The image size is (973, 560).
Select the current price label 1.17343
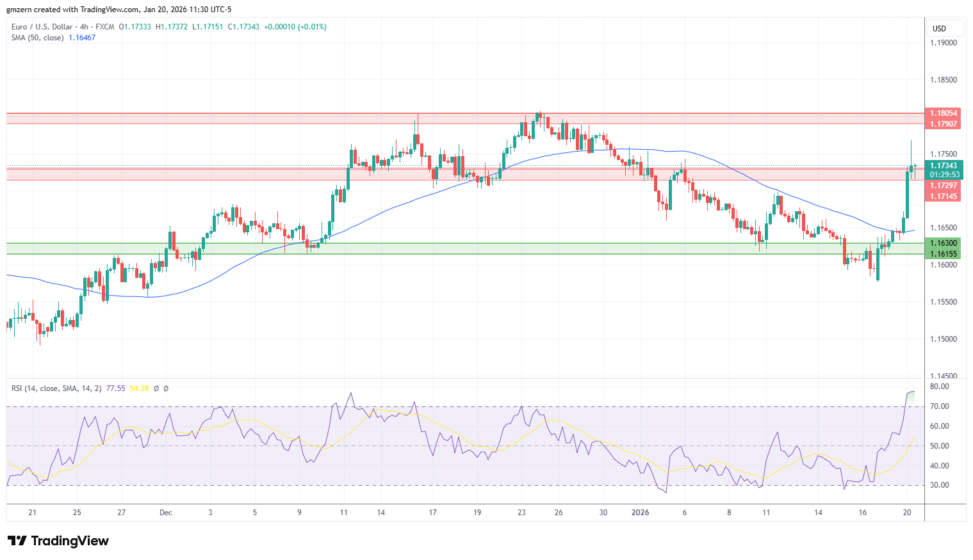tap(944, 166)
